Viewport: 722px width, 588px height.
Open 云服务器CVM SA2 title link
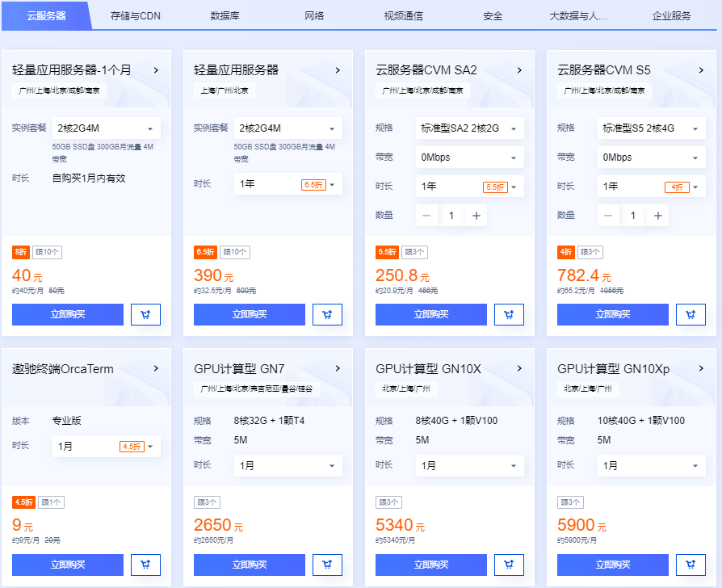(426, 70)
